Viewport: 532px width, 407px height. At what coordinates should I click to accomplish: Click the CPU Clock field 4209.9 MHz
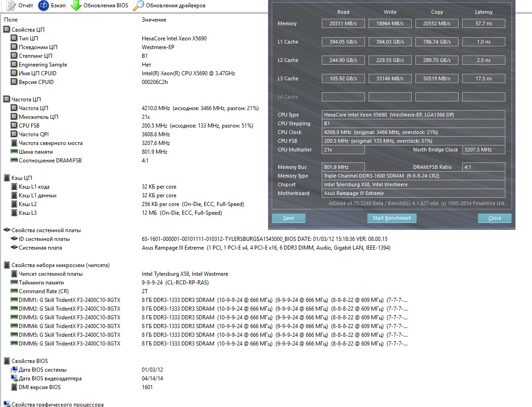[x=413, y=132]
